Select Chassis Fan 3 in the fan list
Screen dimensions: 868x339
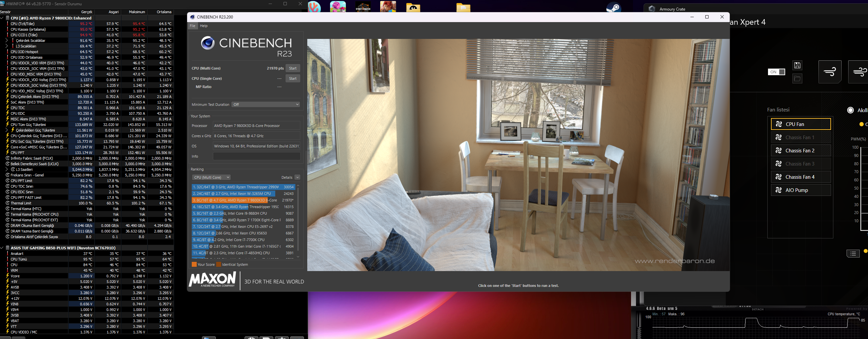[x=801, y=164]
